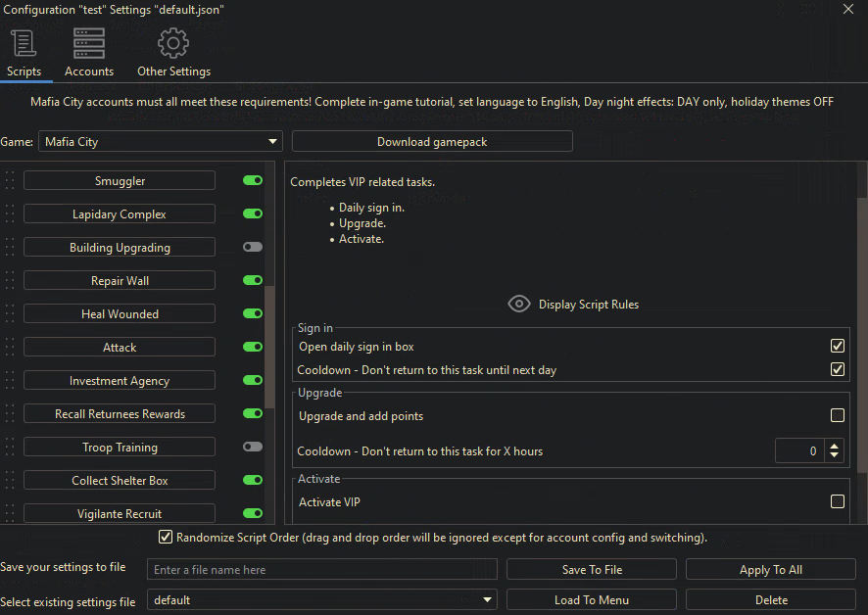Open the Accounts server icon tab

(x=89, y=44)
